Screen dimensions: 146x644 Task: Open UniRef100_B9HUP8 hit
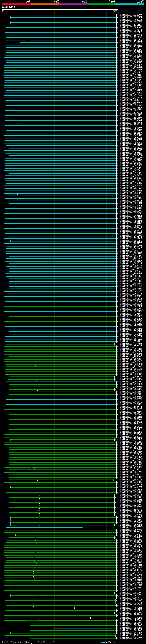pos(131,72)
